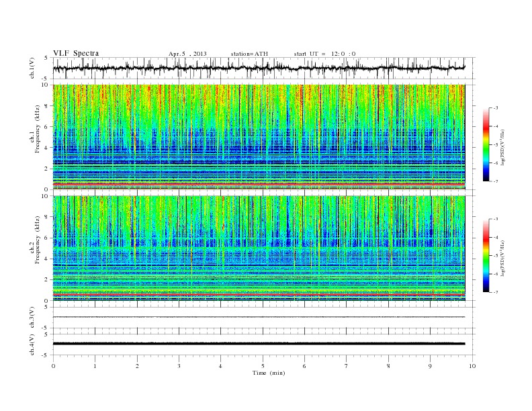Click the "ch.1(V)" waveform axis label

coord(32,68)
